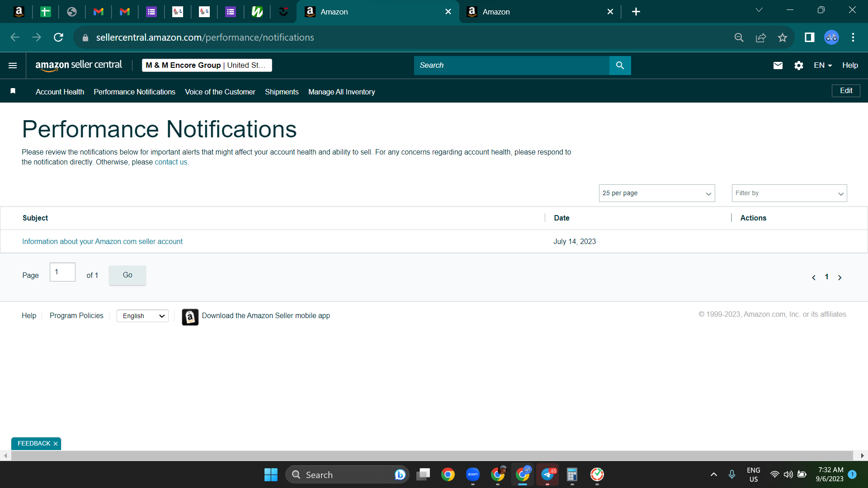Go to next page arrow in pagination
The image size is (868, 488).
[x=840, y=277]
